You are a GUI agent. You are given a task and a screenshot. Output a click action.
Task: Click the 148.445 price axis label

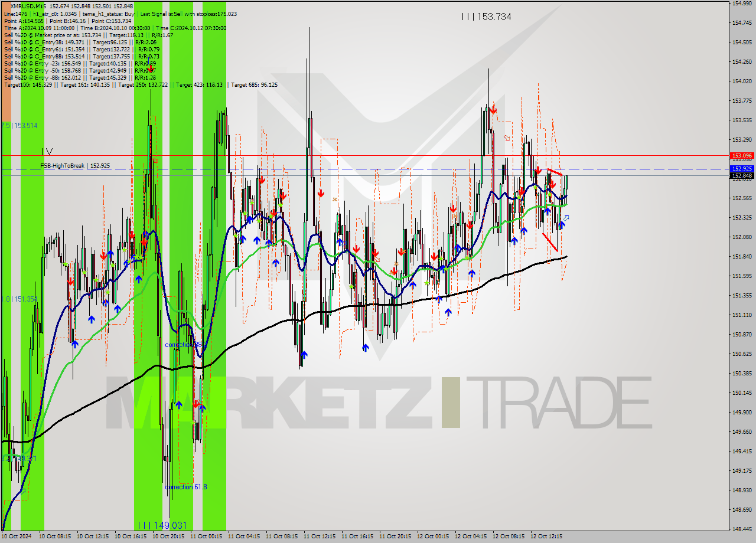pos(742,529)
